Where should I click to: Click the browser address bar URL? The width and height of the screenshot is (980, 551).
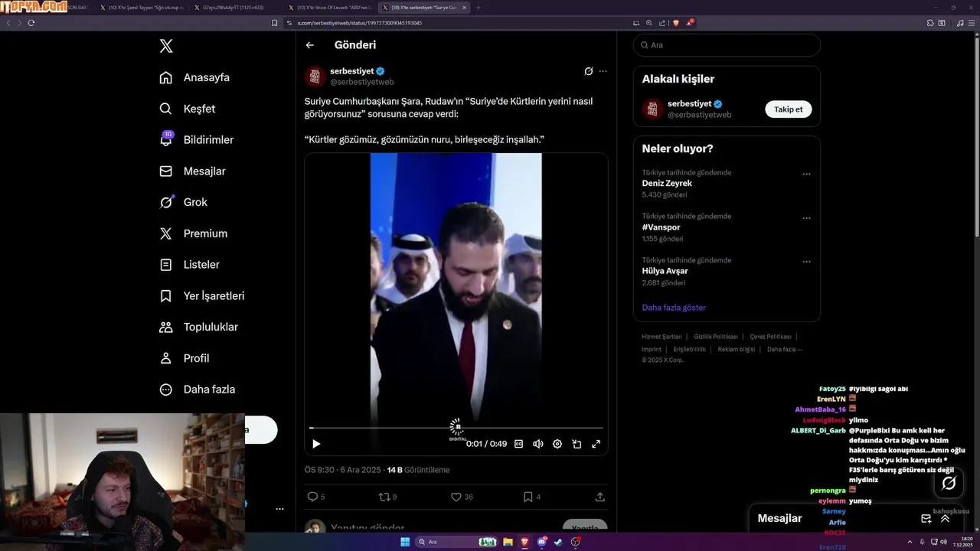pos(359,23)
